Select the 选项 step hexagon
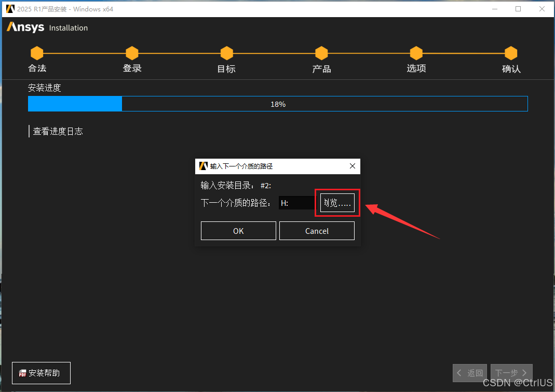The width and height of the screenshot is (555, 392). tap(416, 53)
